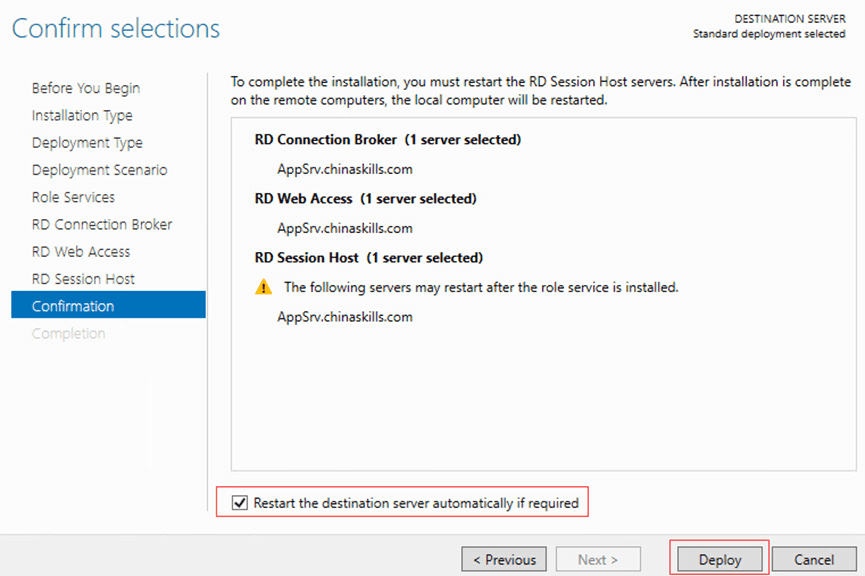The height and width of the screenshot is (576, 865).
Task: Click the RD Session Host summary heading
Action: pos(368,258)
